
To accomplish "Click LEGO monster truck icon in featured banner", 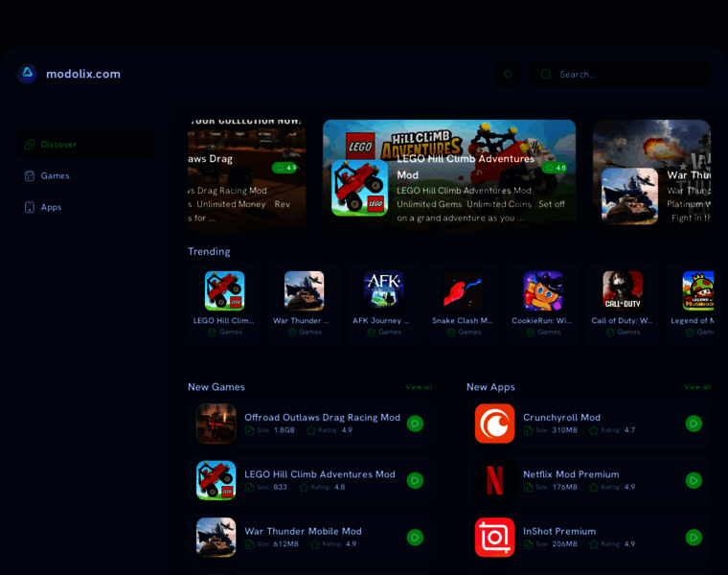I will click(x=359, y=188).
